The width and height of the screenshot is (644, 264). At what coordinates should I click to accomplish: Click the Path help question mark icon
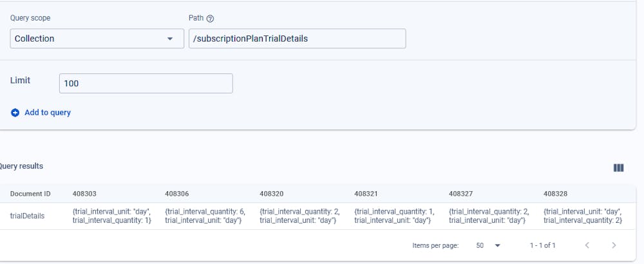pyautogui.click(x=210, y=19)
